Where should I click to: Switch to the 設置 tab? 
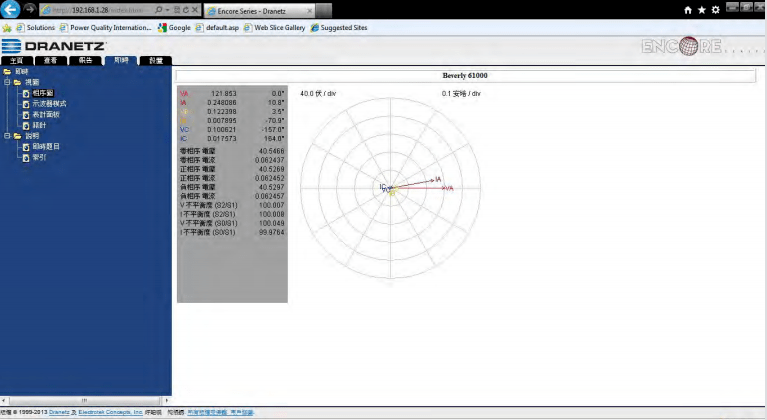(155, 61)
